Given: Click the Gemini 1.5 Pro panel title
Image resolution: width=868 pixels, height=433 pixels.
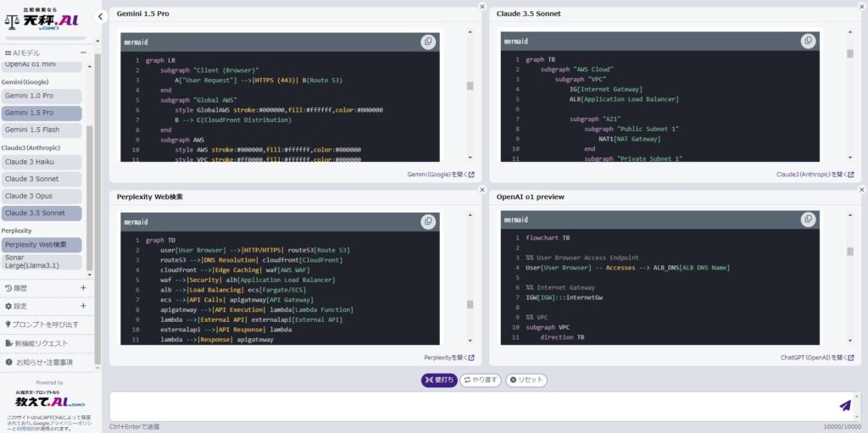Looking at the screenshot, I should click(x=142, y=14).
